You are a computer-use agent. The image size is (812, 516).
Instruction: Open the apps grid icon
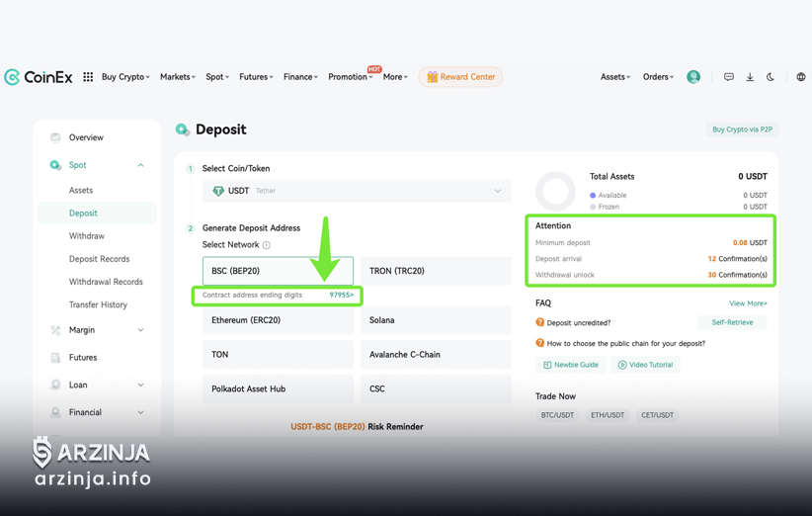tap(88, 77)
